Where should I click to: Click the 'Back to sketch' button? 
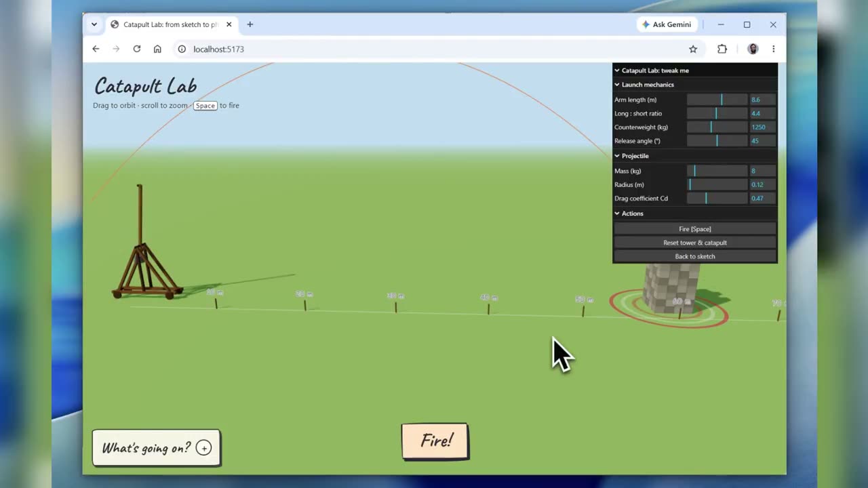[x=695, y=256]
